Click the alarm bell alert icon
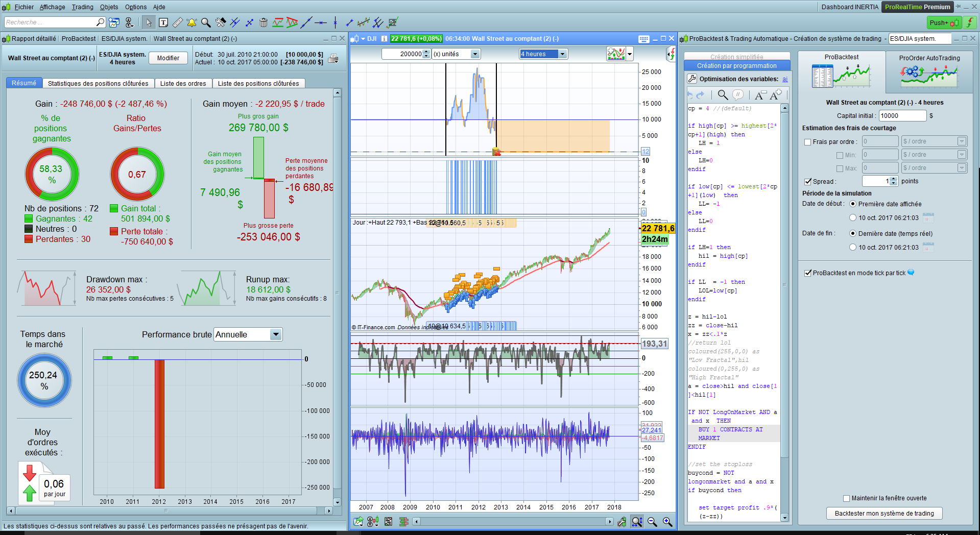980x535 pixels. pyautogui.click(x=192, y=22)
